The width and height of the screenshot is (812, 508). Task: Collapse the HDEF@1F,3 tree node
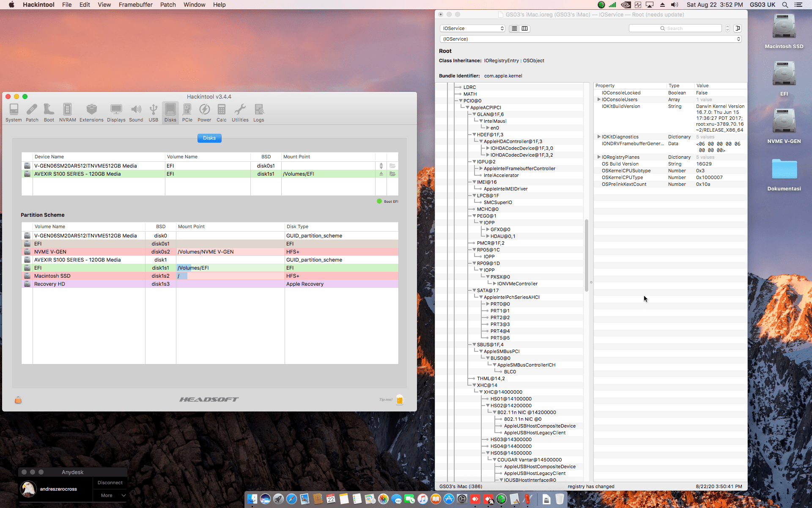474,135
